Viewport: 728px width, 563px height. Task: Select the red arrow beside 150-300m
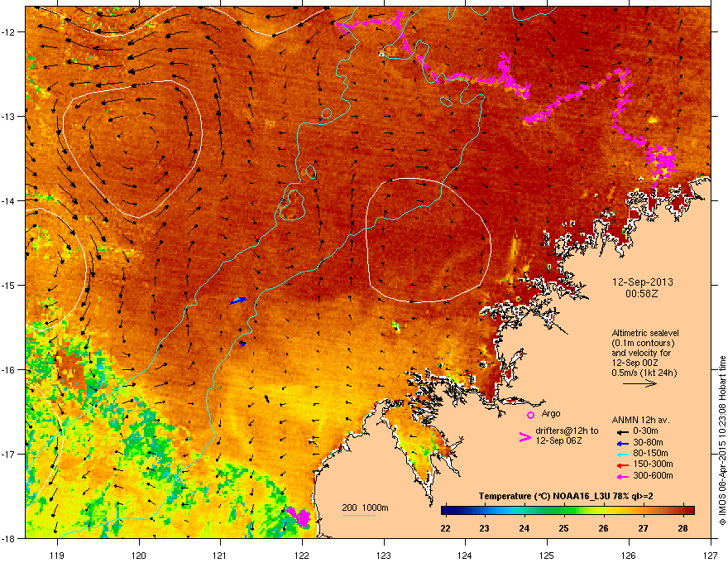click(x=623, y=465)
